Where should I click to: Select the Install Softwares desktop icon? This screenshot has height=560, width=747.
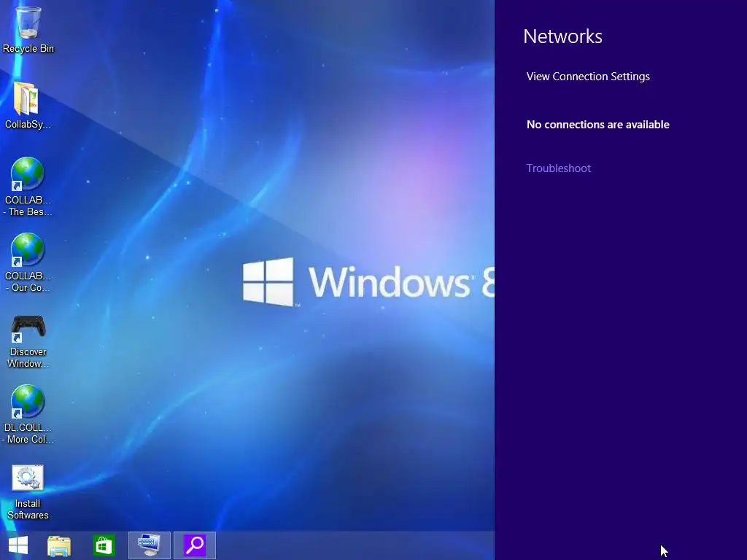28,492
